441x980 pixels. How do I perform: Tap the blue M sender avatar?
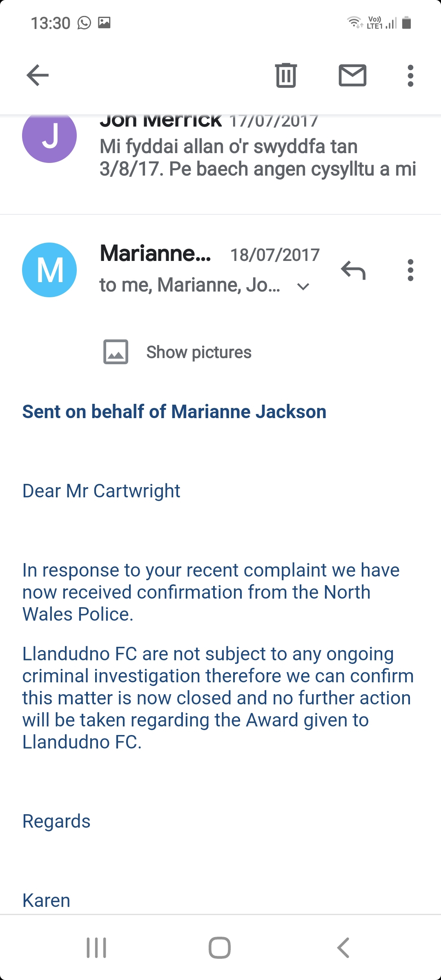(x=49, y=270)
